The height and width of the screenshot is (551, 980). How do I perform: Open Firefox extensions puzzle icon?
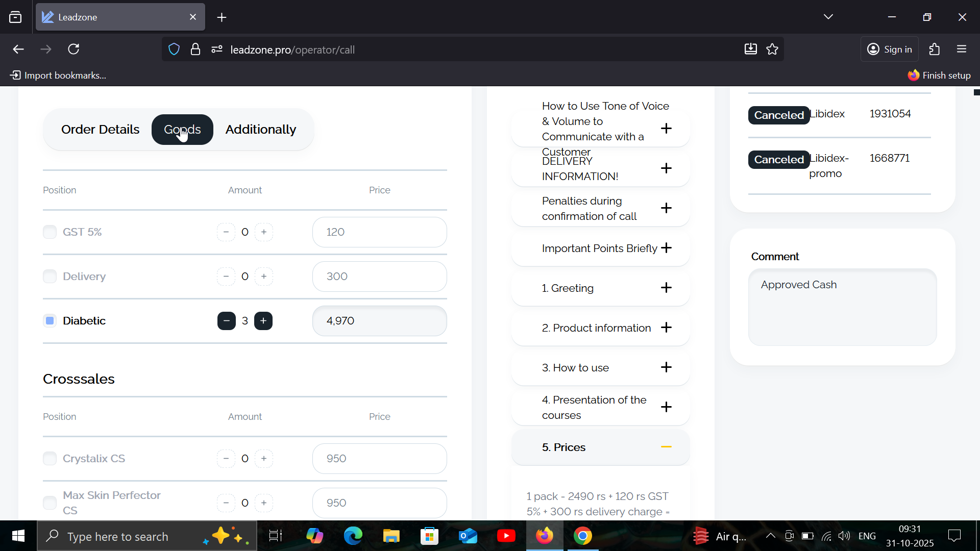(935, 49)
